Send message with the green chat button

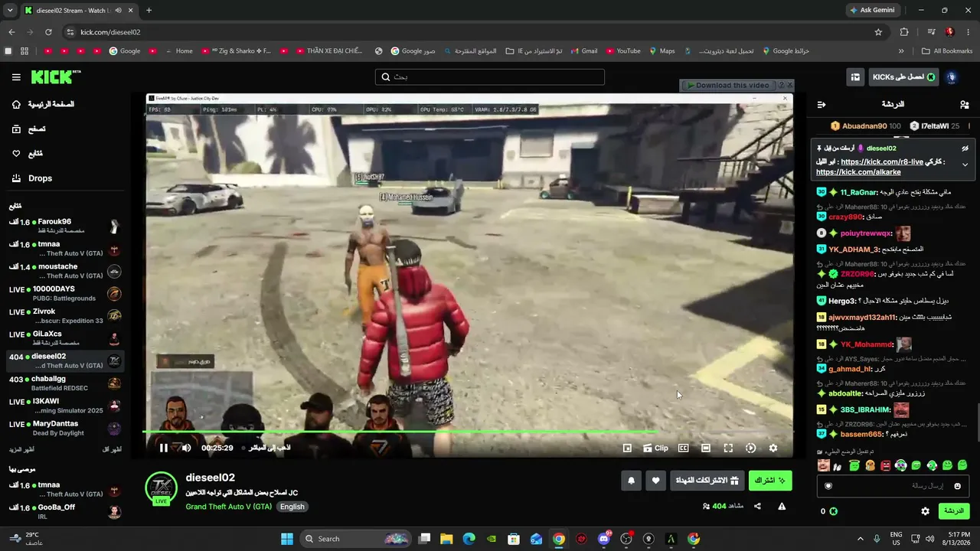pyautogui.click(x=953, y=511)
